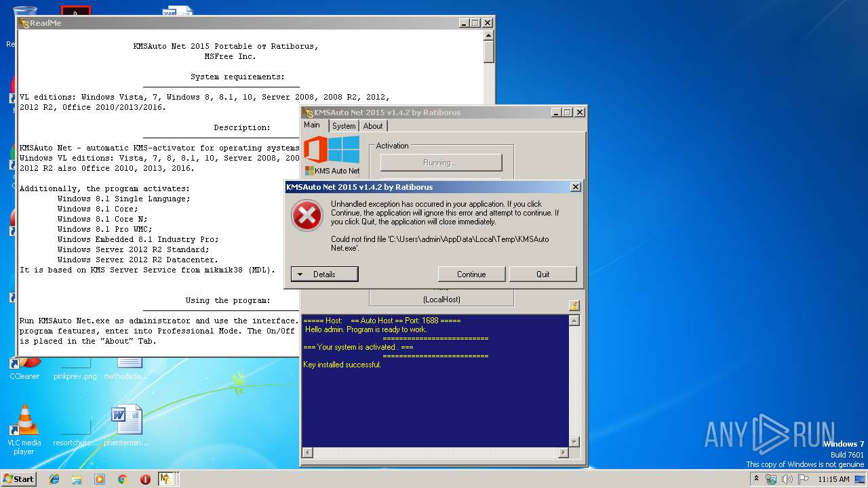
Task: Switch to the Main tab in KMSAuto
Action: pyautogui.click(x=312, y=125)
